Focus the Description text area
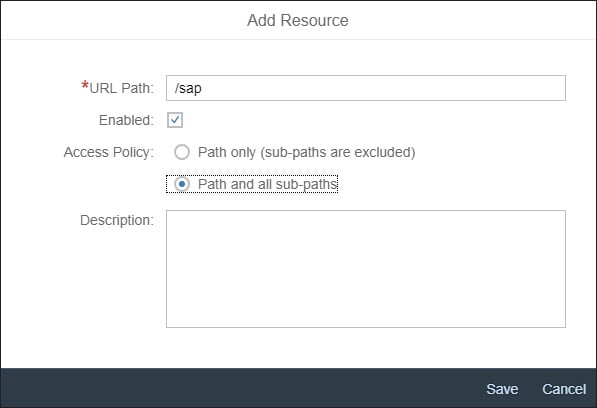The height and width of the screenshot is (408, 597). (366, 269)
